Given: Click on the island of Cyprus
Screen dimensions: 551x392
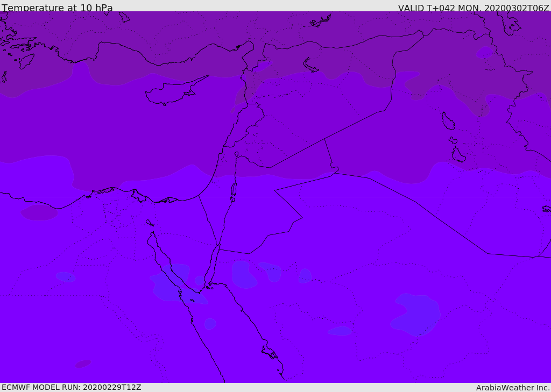Looking at the screenshot, I should 169,93.
